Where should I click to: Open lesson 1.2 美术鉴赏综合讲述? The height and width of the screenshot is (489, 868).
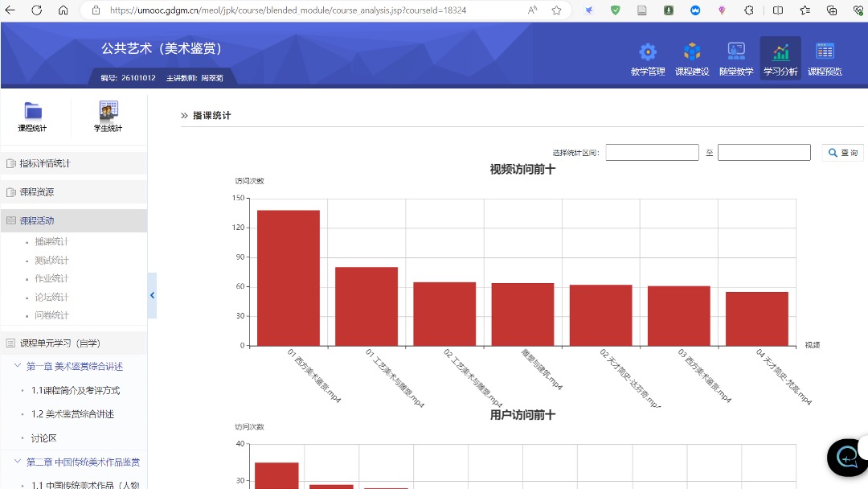click(x=72, y=414)
